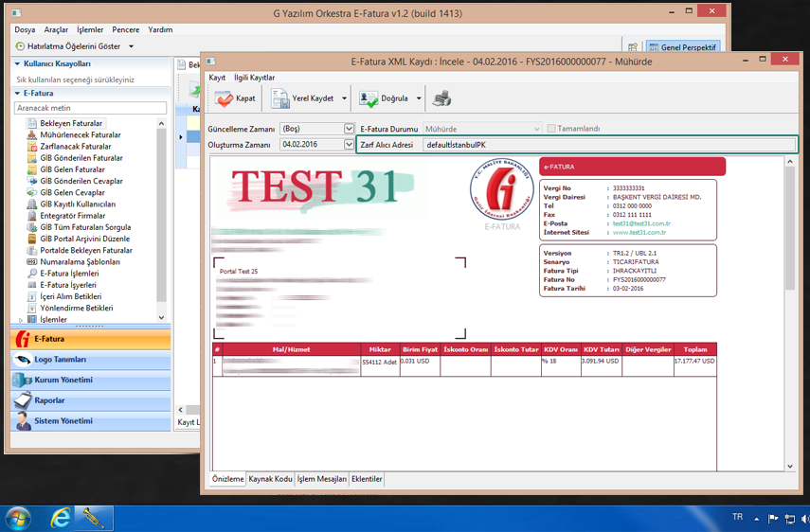Click Raporlar module icon
This screenshot has width=810, height=532.
tap(23, 400)
